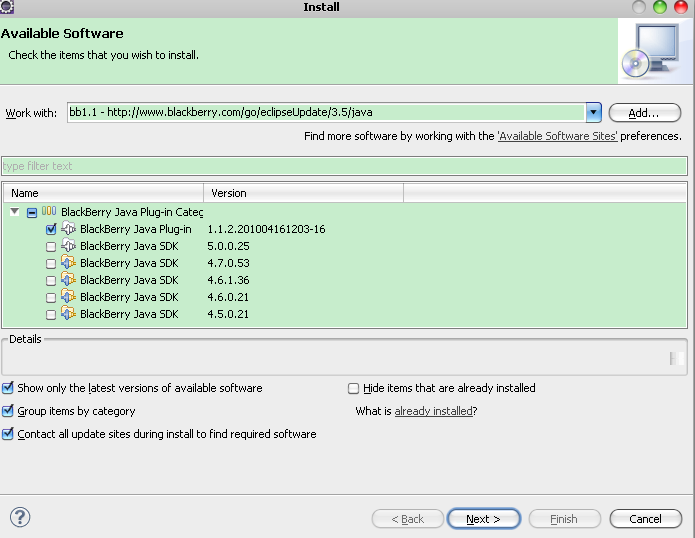Select version text 4.6.1.36
The image size is (695, 538).
coord(228,280)
